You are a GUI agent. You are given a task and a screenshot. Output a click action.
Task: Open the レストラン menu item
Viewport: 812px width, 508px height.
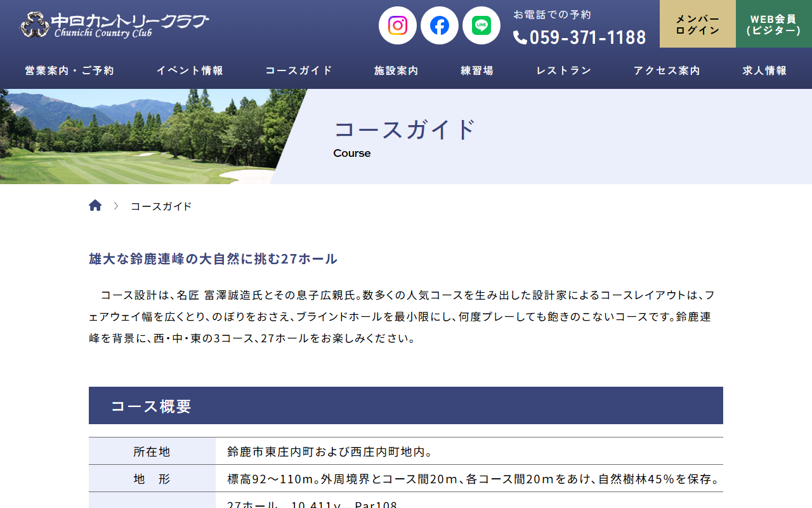point(564,70)
